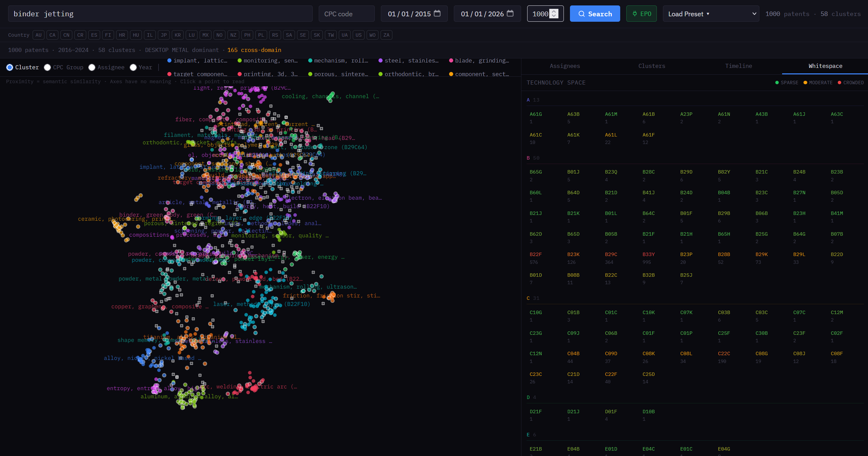Select the Cluster radio button

(10, 67)
